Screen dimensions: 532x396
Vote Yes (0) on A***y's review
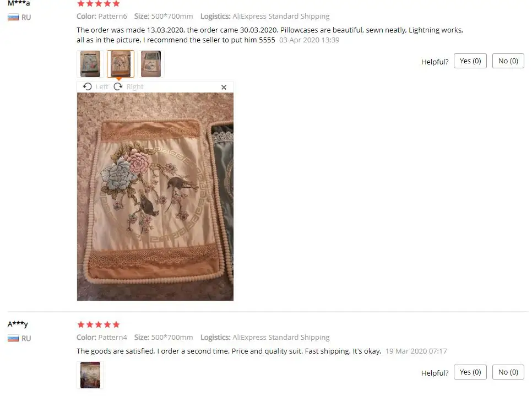[470, 372]
